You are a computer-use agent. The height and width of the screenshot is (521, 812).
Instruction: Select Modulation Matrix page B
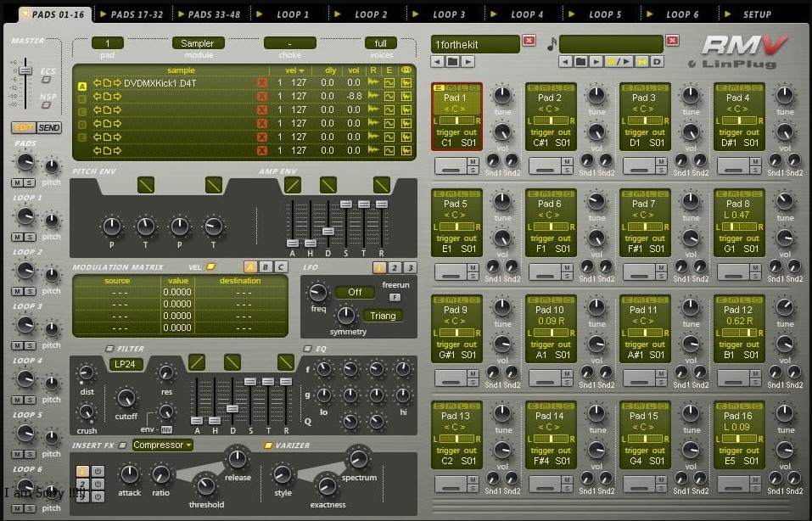tap(265, 266)
